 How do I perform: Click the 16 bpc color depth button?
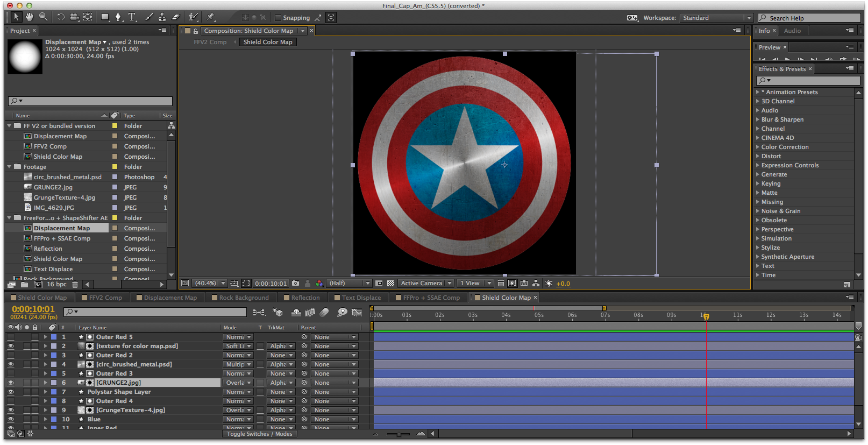[x=56, y=284]
